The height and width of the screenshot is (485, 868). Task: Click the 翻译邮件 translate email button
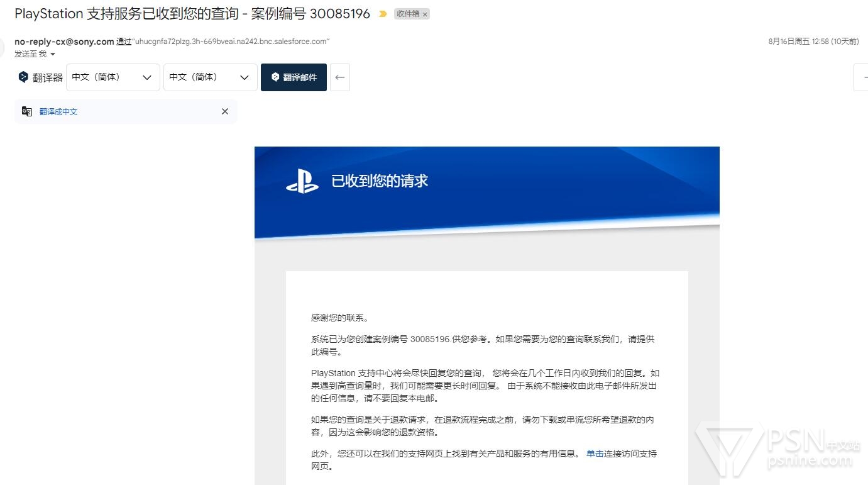pos(294,77)
